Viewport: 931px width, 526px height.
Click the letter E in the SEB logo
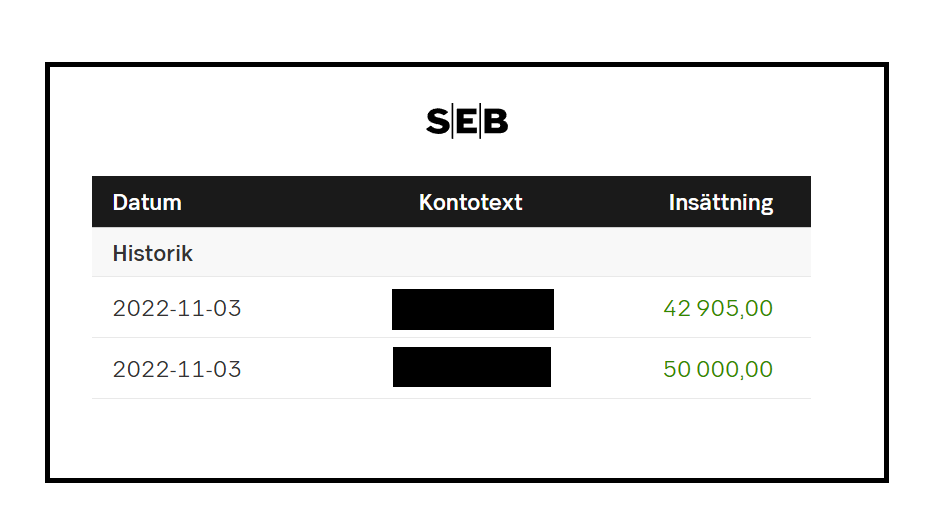pyautogui.click(x=466, y=122)
